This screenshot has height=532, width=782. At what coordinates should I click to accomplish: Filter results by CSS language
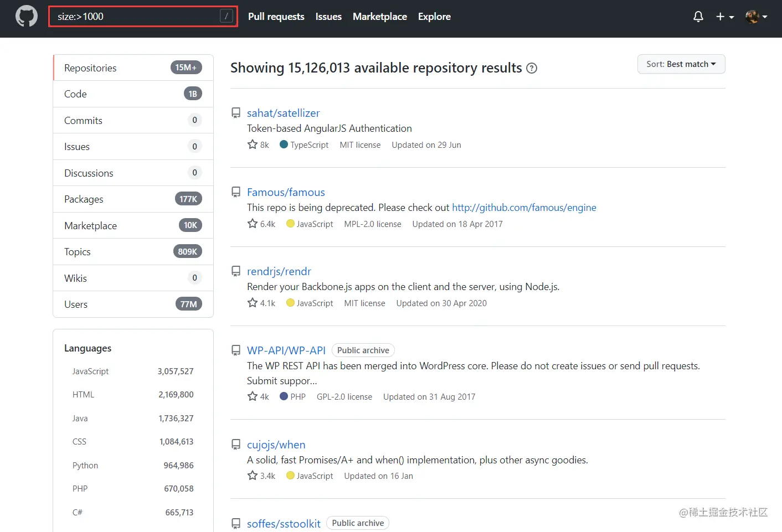coord(133,442)
